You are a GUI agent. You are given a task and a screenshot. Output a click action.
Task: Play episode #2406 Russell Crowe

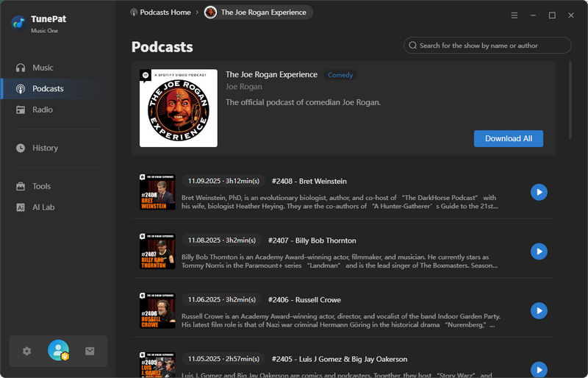coord(539,311)
